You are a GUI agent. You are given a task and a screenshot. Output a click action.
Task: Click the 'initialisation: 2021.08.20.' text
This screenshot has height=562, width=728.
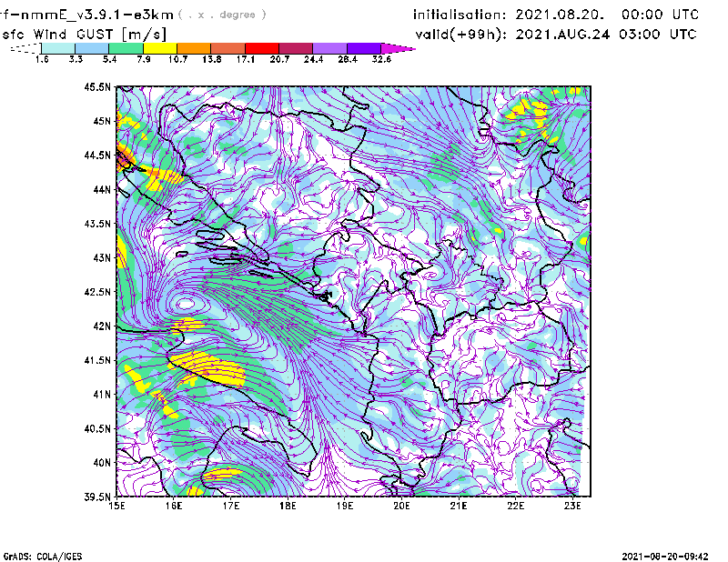tap(509, 15)
